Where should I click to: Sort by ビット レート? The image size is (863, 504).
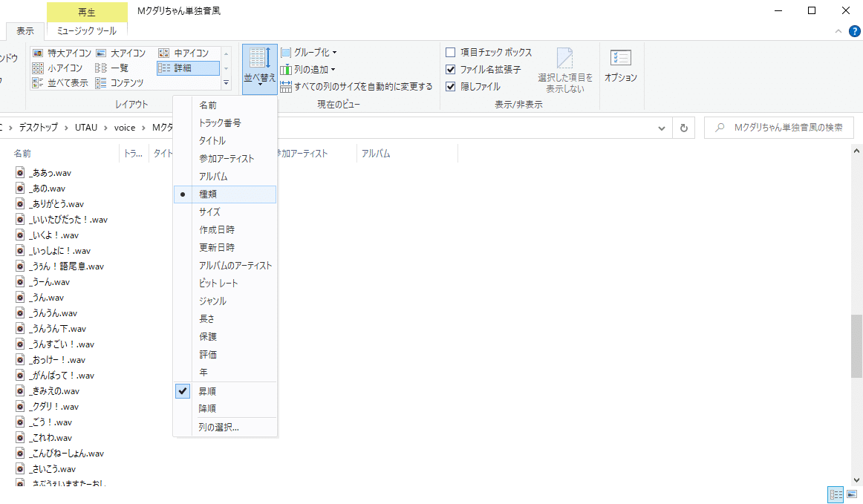pyautogui.click(x=225, y=284)
